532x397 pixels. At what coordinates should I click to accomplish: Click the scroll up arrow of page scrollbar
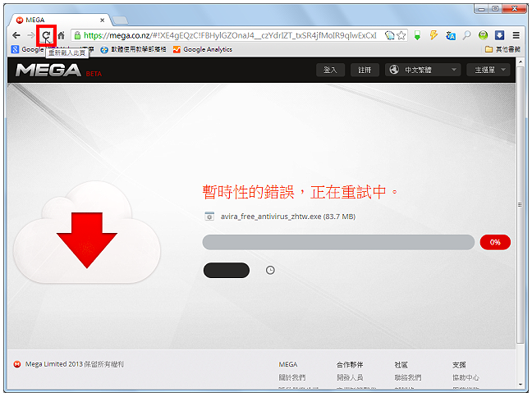tap(521, 62)
